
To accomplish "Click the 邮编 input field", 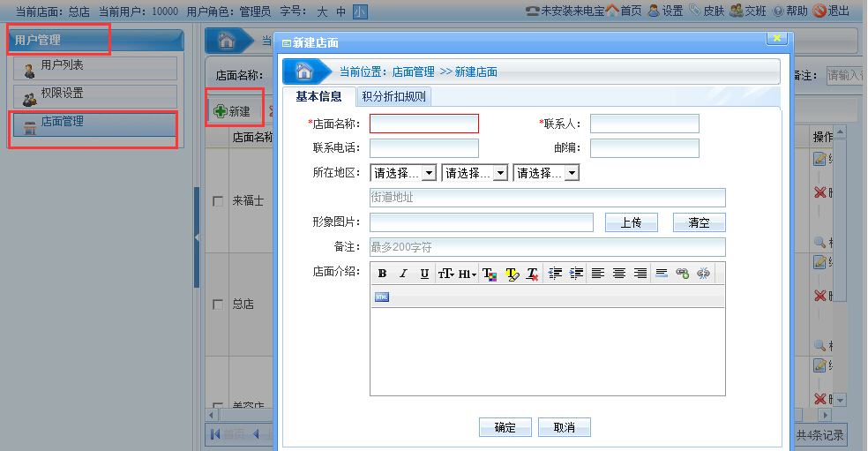I will tap(644, 148).
